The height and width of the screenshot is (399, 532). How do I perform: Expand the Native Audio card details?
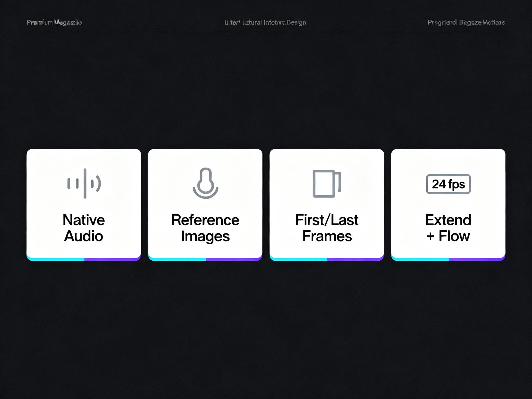point(84,205)
